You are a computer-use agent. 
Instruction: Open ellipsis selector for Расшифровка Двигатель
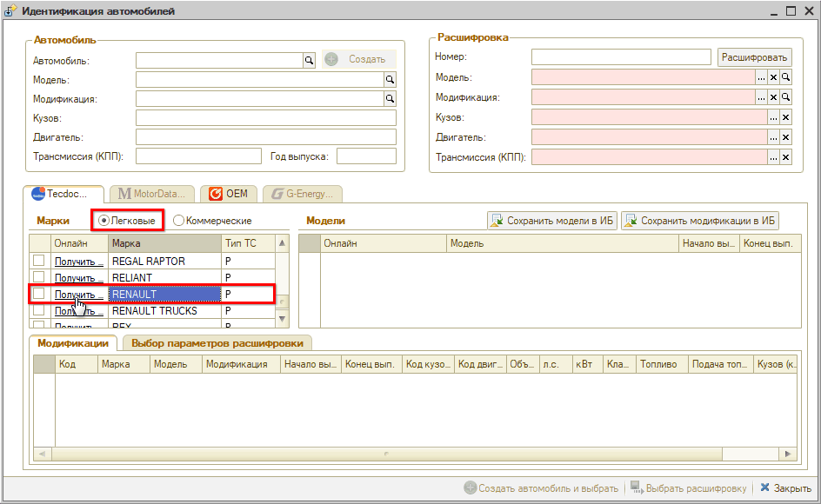click(x=773, y=137)
